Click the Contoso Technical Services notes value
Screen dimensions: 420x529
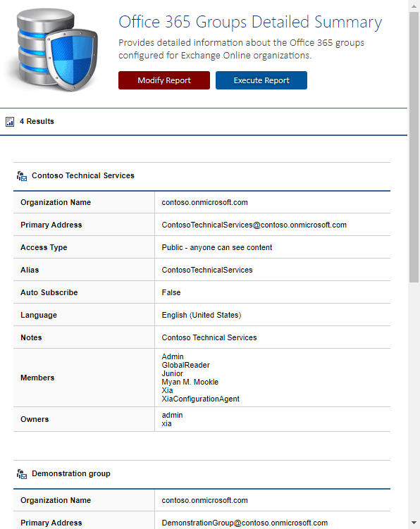click(209, 337)
